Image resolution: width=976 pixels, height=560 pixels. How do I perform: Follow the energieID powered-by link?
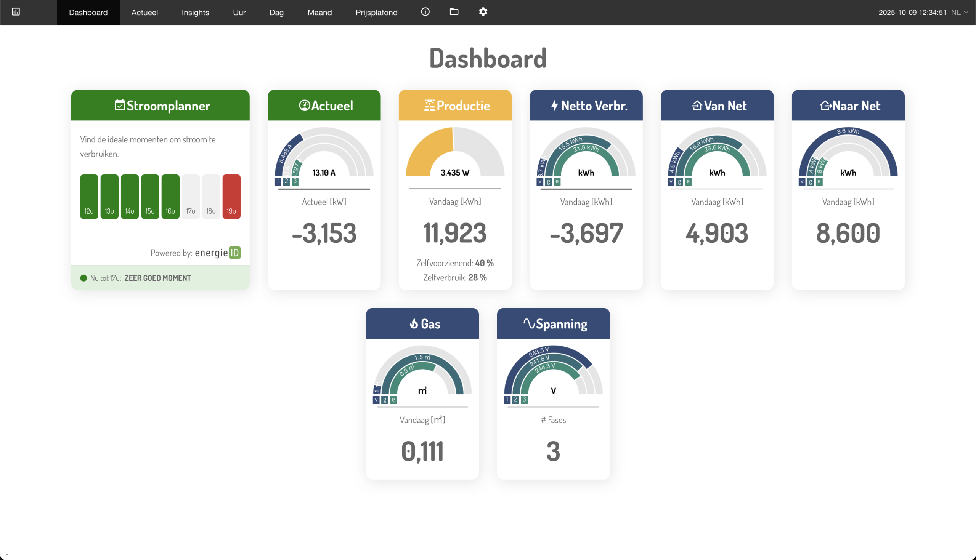[x=217, y=253]
